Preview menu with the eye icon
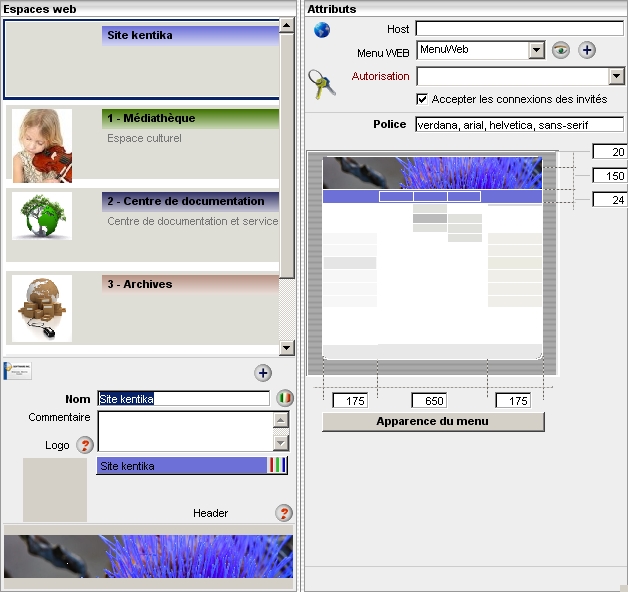The height and width of the screenshot is (592, 628). click(561, 50)
